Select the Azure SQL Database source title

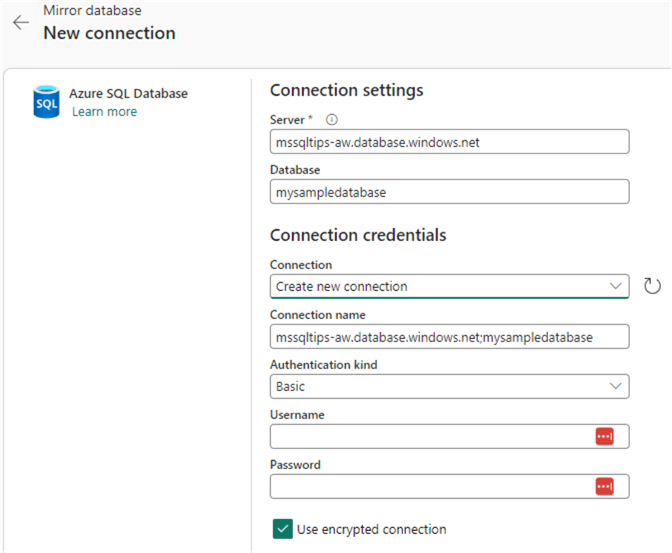[128, 94]
